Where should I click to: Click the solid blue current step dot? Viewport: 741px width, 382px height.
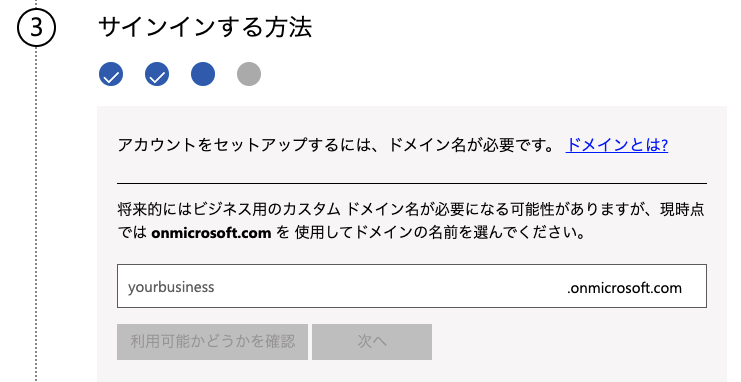click(x=203, y=74)
